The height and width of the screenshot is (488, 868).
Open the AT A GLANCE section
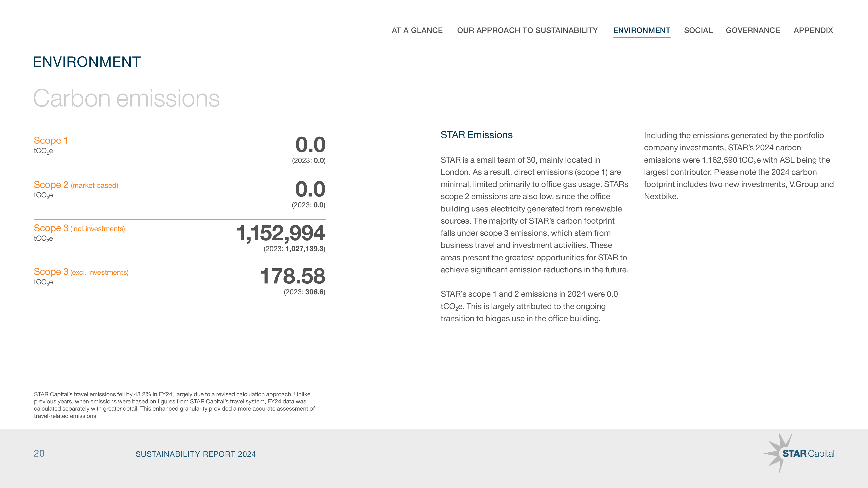click(x=417, y=30)
